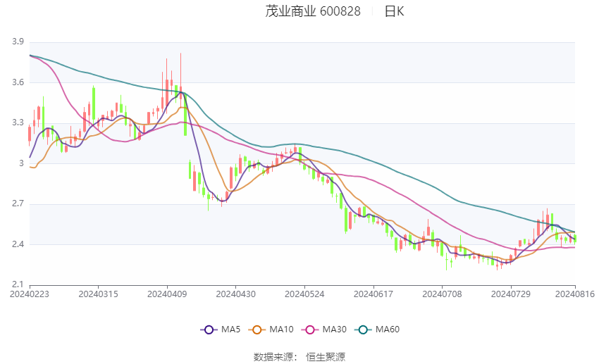The height and width of the screenshot is (364, 599).
Task: Click the 20240409 date axis label
Action: pyautogui.click(x=167, y=294)
